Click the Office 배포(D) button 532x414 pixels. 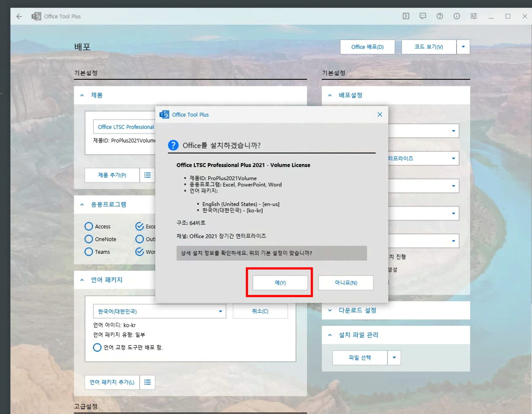[368, 47]
